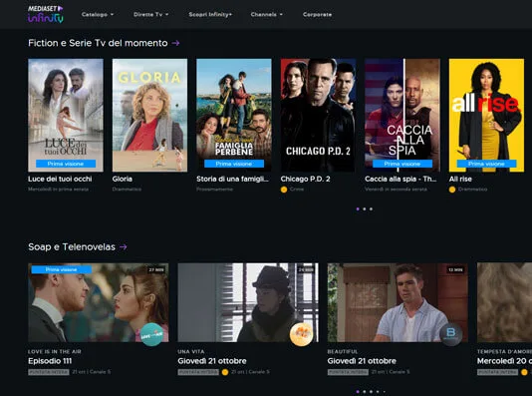The width and height of the screenshot is (532, 396).
Task: Open the All rise poster
Action: [486, 115]
